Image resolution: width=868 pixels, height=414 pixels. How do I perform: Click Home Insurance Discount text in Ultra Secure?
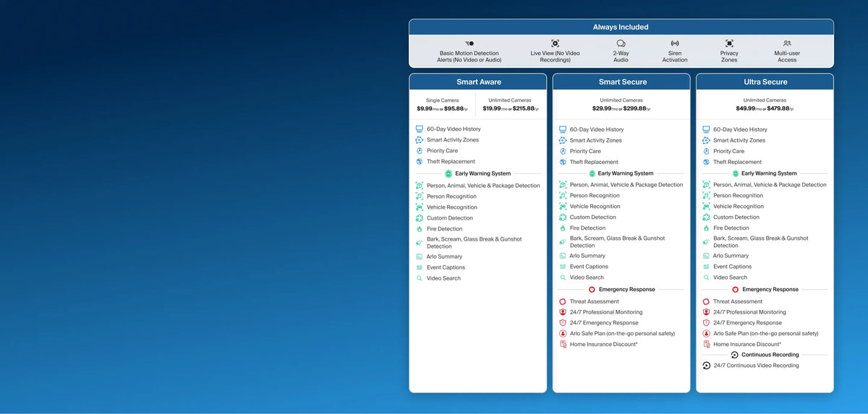(x=747, y=345)
